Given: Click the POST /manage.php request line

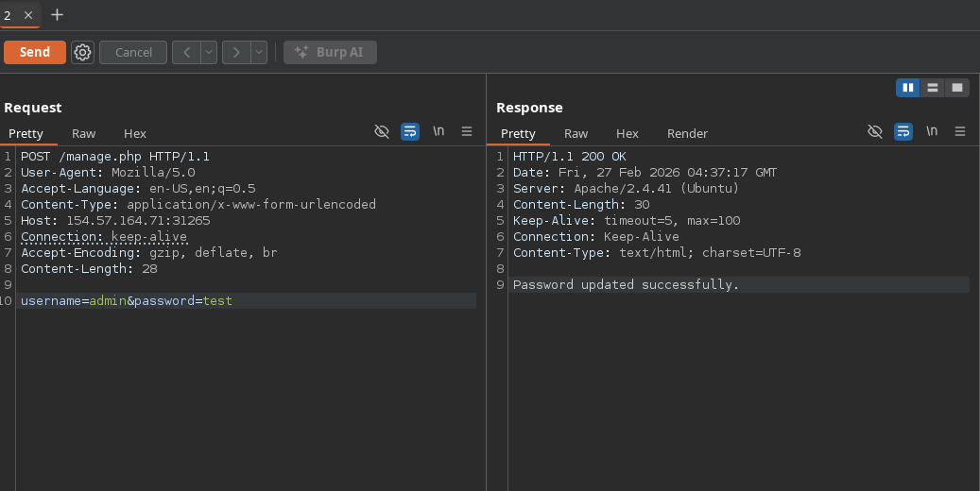Looking at the screenshot, I should click(x=115, y=156).
